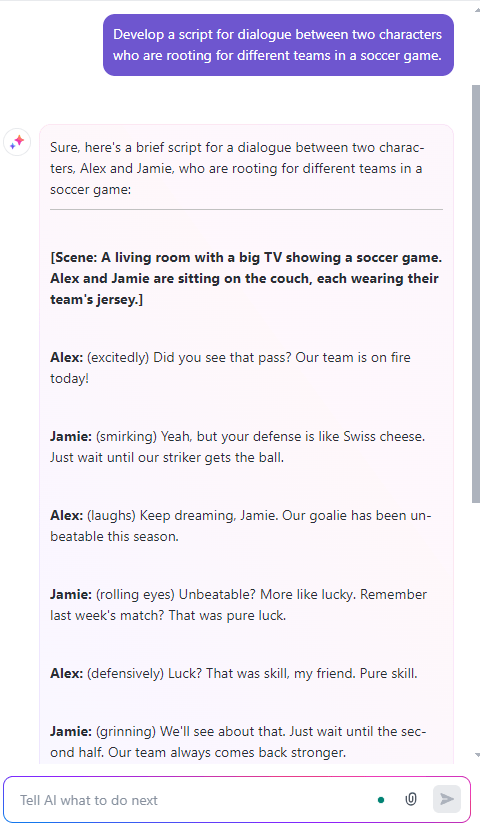This screenshot has height=827, width=480.
Task: Attach a file with the paperclip icon
Action: [x=411, y=799]
